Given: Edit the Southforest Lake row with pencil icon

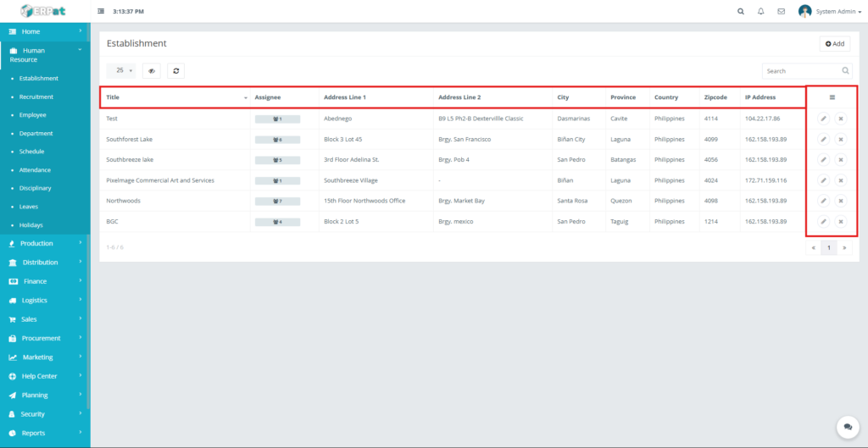Looking at the screenshot, I should click(x=823, y=139).
